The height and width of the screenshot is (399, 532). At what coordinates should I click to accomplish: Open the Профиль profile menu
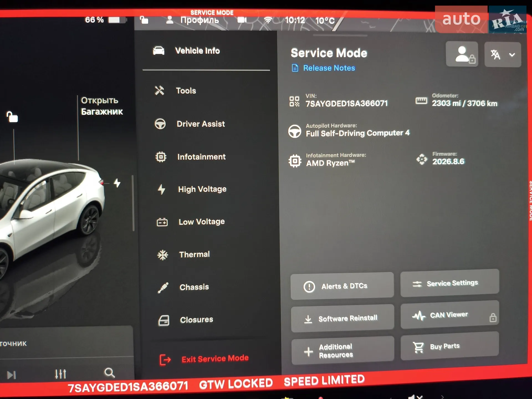coord(193,20)
